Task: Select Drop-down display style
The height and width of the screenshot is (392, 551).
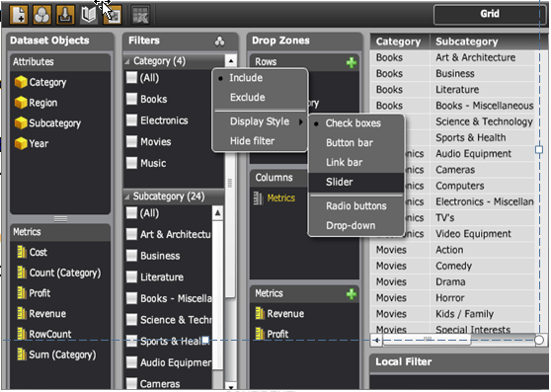Action: click(351, 225)
